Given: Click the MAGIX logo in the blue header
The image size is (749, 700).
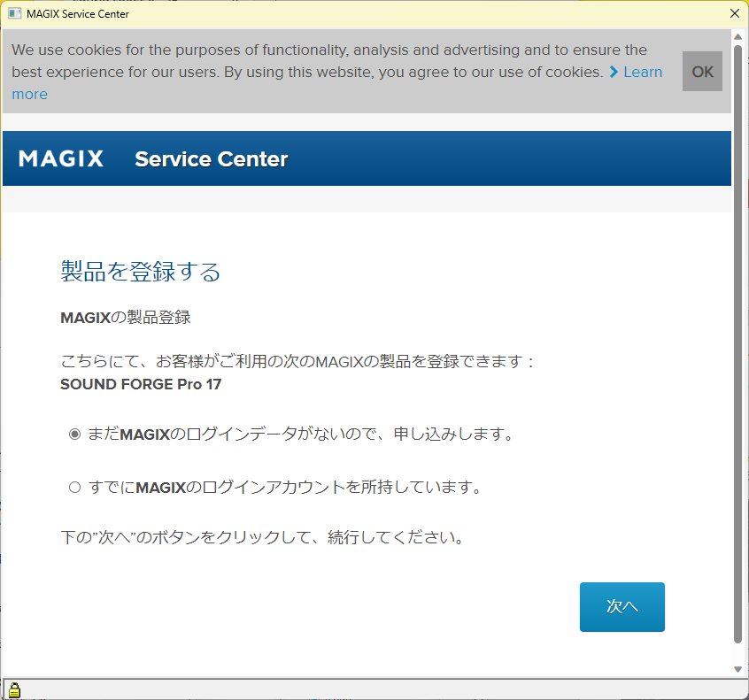Looking at the screenshot, I should point(61,158).
